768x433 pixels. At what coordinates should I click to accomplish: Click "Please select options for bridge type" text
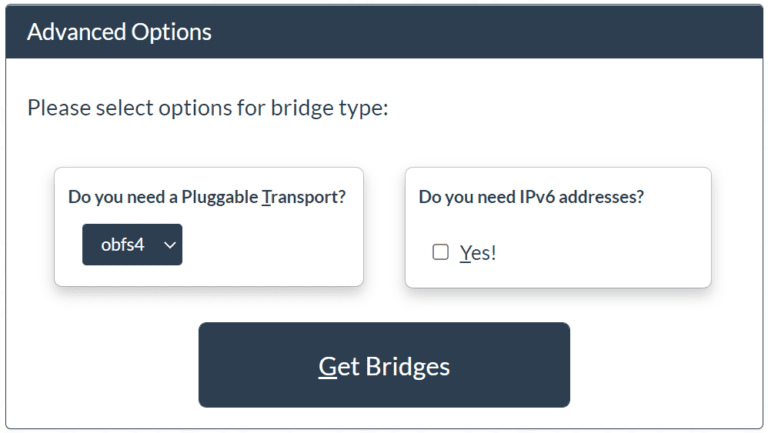[x=207, y=107]
